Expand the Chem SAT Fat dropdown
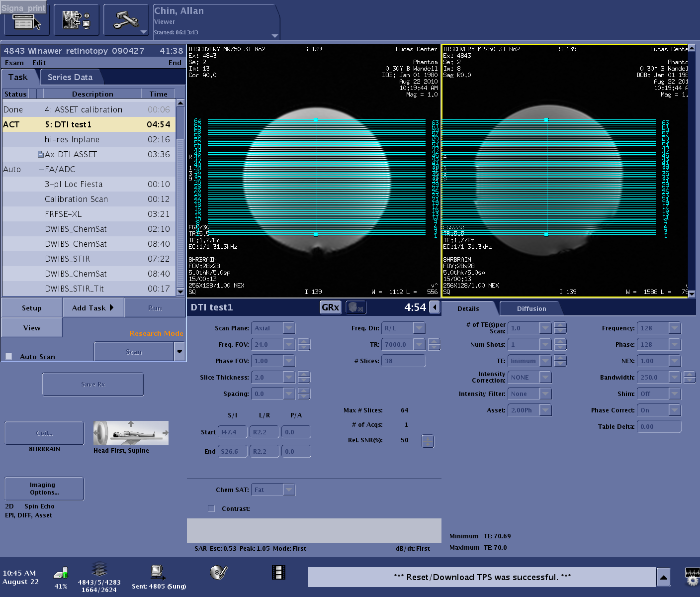 click(x=288, y=490)
